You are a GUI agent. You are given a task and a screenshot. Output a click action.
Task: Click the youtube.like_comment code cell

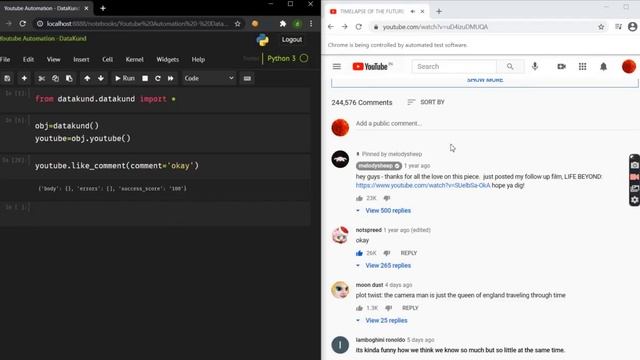[170, 166]
